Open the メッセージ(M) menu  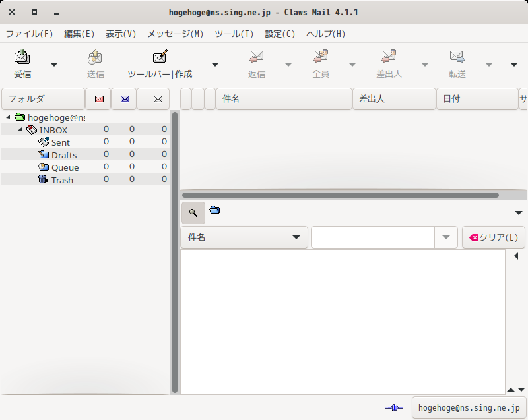[176, 34]
